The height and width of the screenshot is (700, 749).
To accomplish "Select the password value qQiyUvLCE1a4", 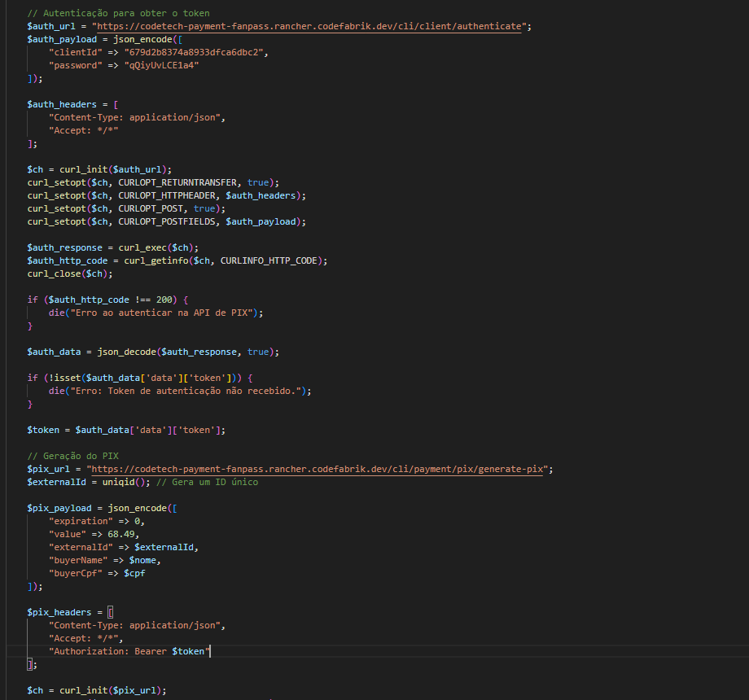I will [x=161, y=65].
